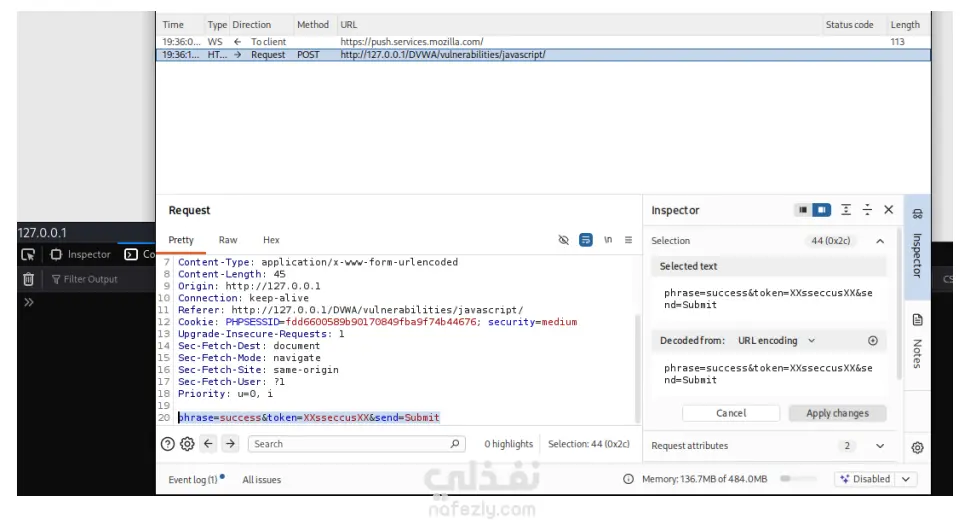Open Burp help question-mark icon
This screenshot has width=963, height=520.
[x=168, y=444]
